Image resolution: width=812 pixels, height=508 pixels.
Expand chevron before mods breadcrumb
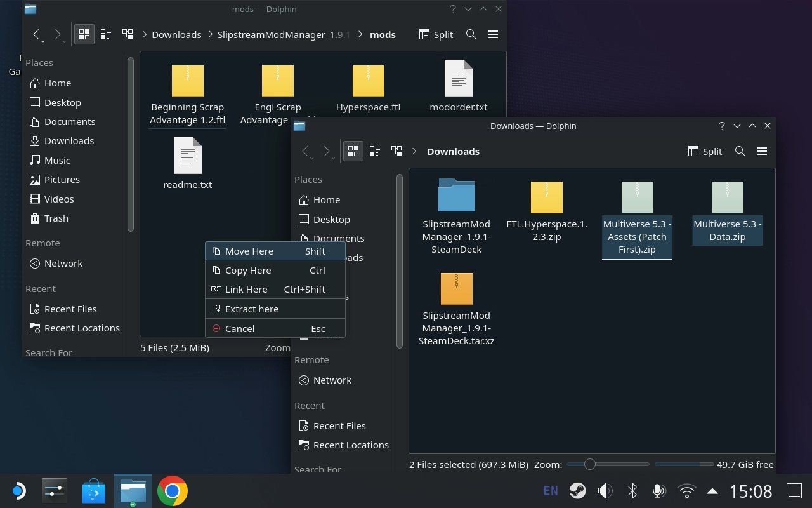(x=362, y=34)
